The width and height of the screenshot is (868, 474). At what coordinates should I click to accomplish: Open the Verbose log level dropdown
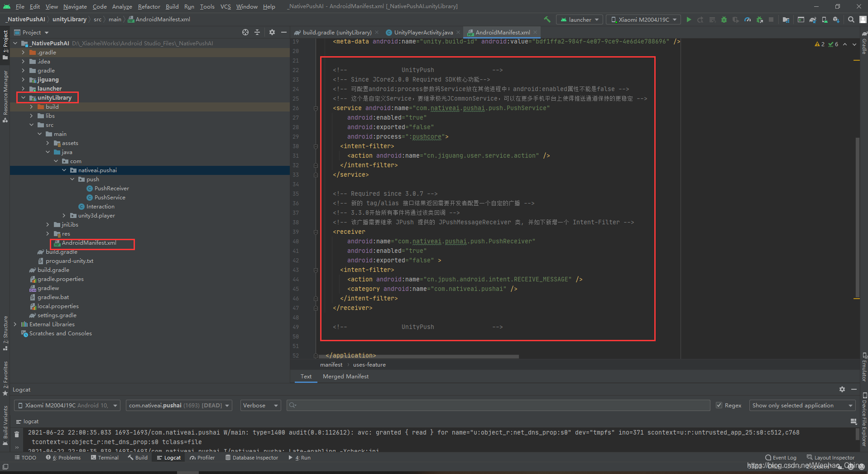[260, 405]
